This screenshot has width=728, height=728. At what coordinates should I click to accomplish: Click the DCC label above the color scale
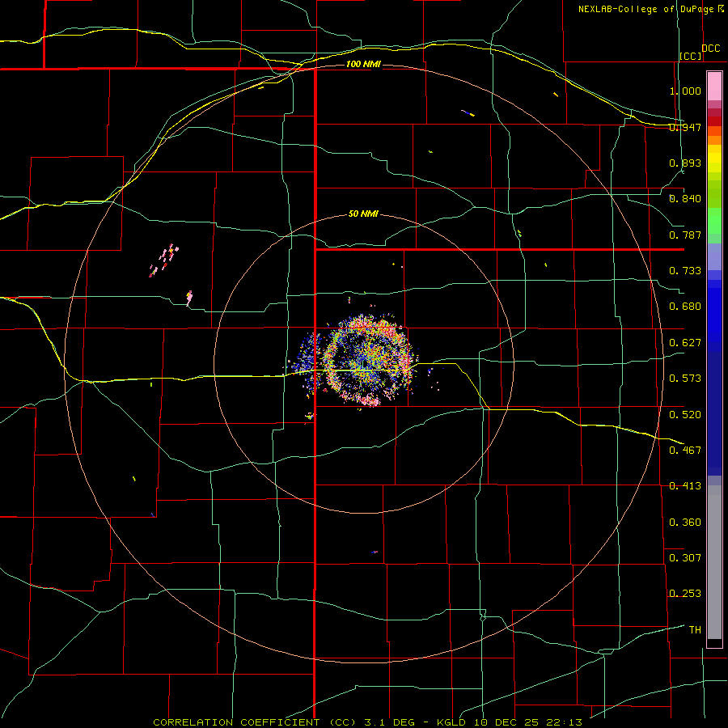(710, 49)
